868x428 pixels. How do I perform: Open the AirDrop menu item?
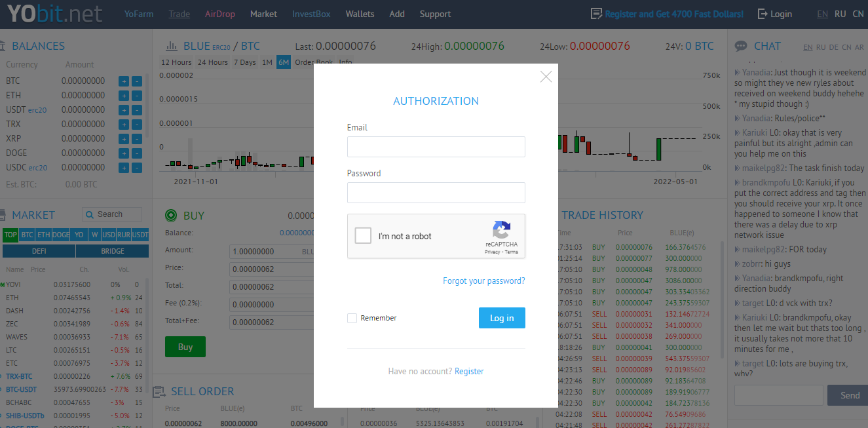[x=220, y=14]
